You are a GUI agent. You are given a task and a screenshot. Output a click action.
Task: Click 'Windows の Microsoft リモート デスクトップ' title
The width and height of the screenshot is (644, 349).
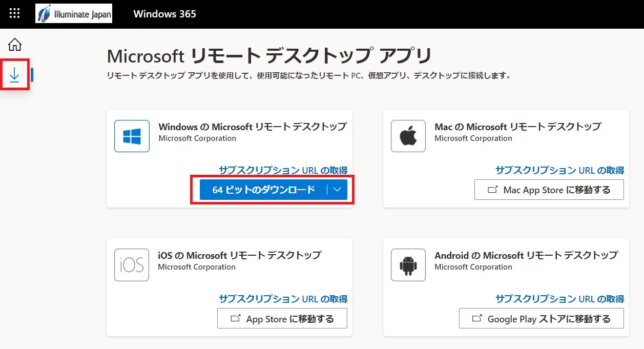[253, 127]
